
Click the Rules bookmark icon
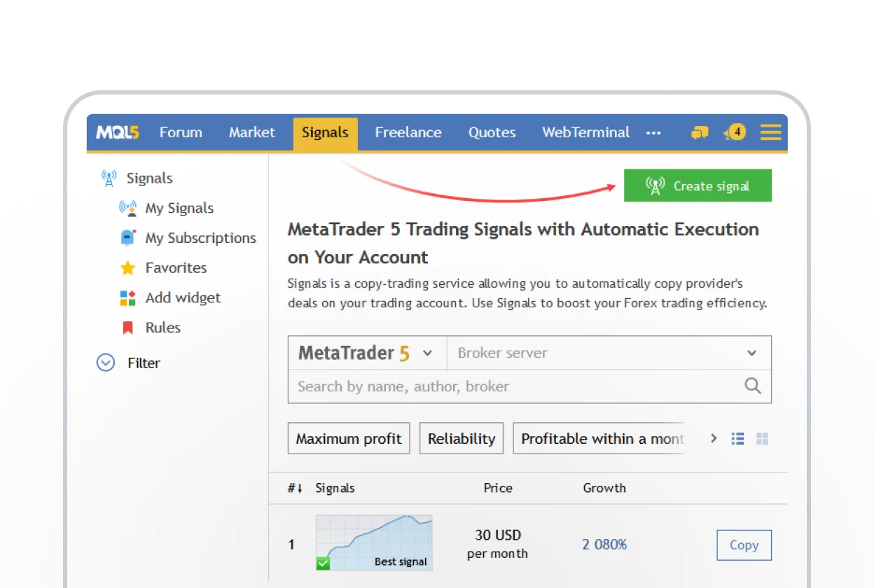(x=127, y=328)
